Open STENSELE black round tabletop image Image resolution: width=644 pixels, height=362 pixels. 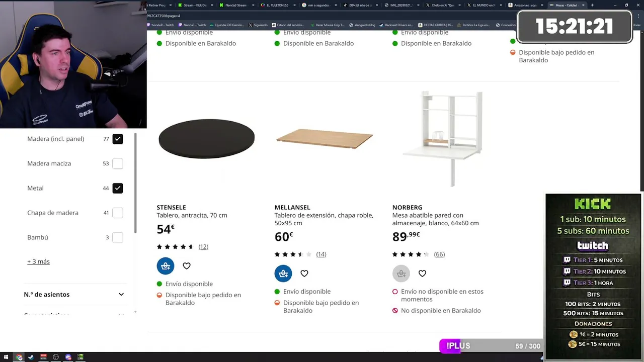tap(206, 139)
